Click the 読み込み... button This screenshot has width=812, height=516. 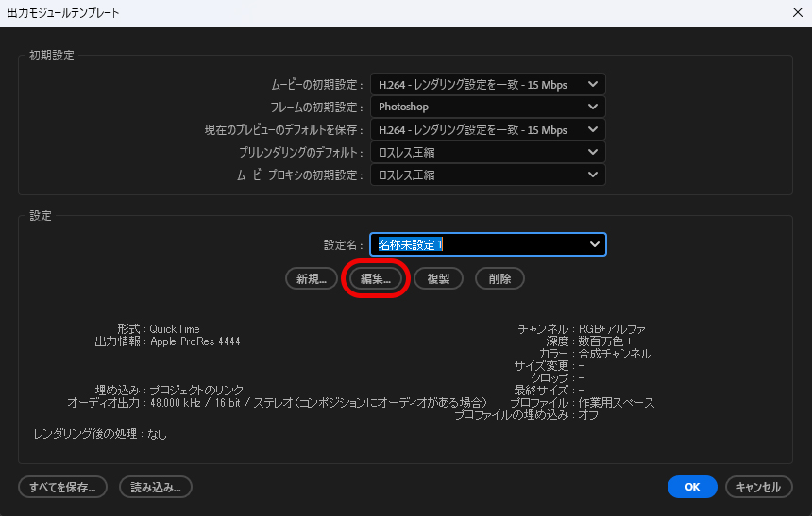(x=156, y=487)
